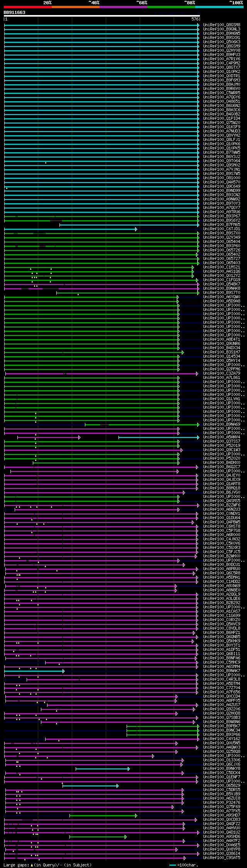Select the UniRef100_A5D9A8 label

coord(222,301)
